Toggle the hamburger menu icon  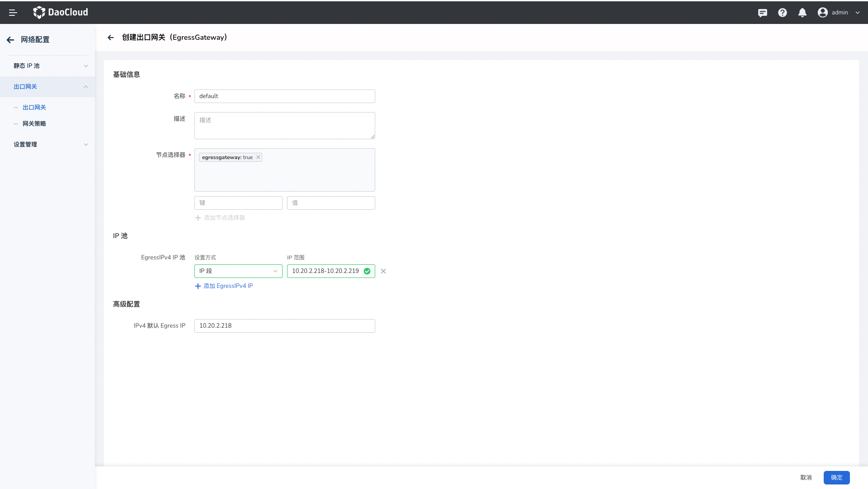[x=13, y=13]
